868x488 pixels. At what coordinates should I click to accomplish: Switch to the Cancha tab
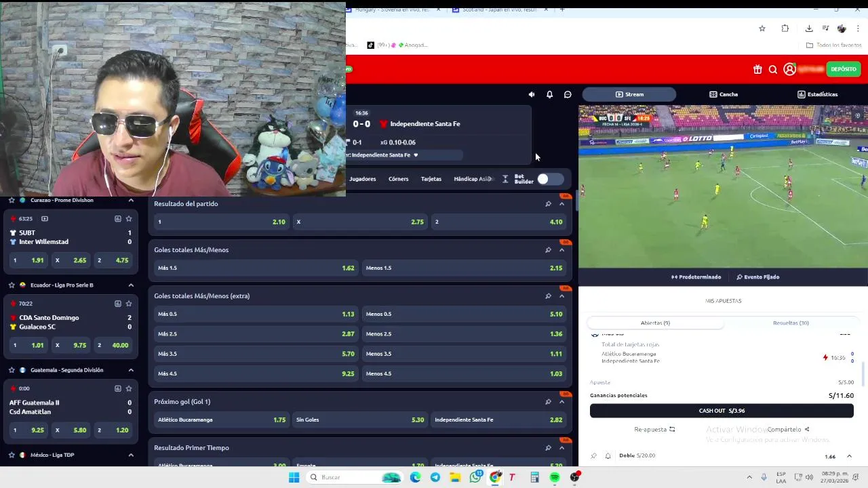point(724,94)
